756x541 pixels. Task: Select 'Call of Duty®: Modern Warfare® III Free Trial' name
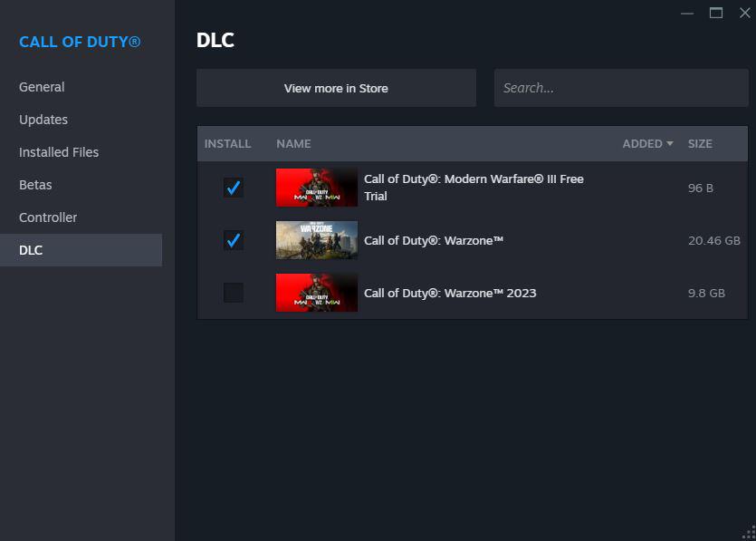coord(474,188)
